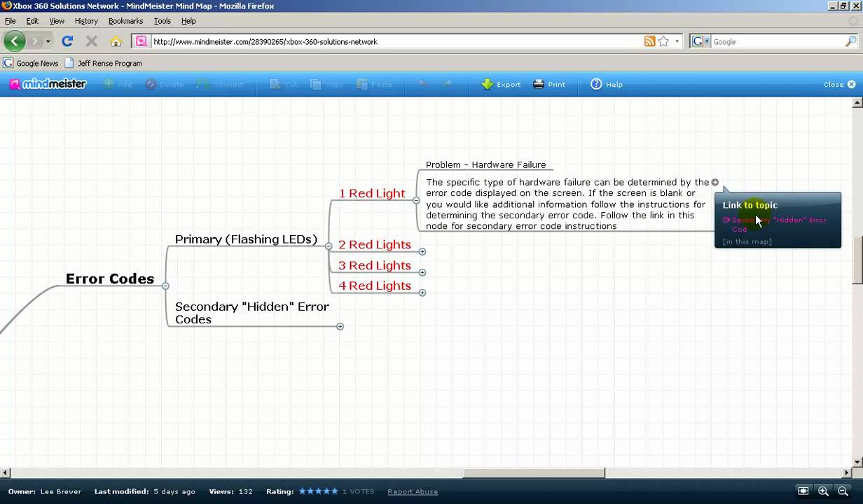Click the greyed-out Connect button

pos(220,84)
